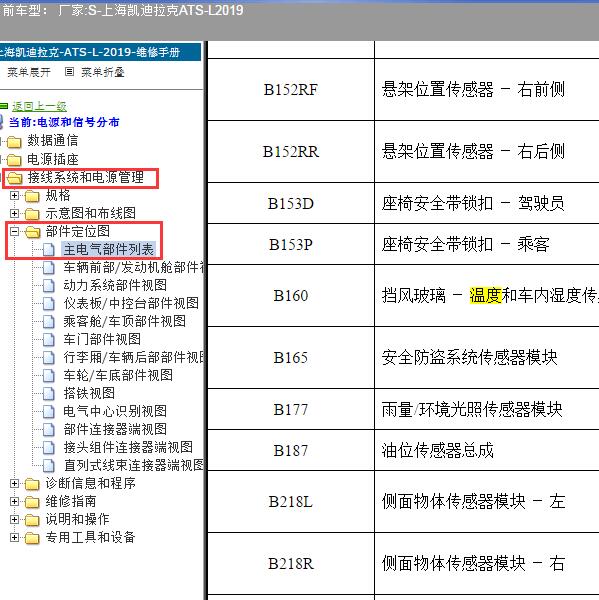This screenshot has height=600, width=599.
Task: Open 车轮/车底部件视图 page
Action: coord(118,375)
